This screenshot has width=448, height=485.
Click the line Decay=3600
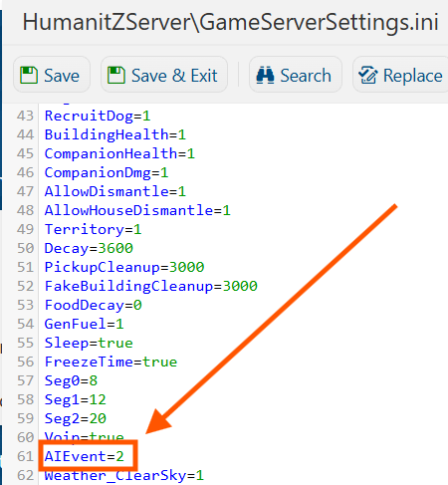[x=89, y=248]
